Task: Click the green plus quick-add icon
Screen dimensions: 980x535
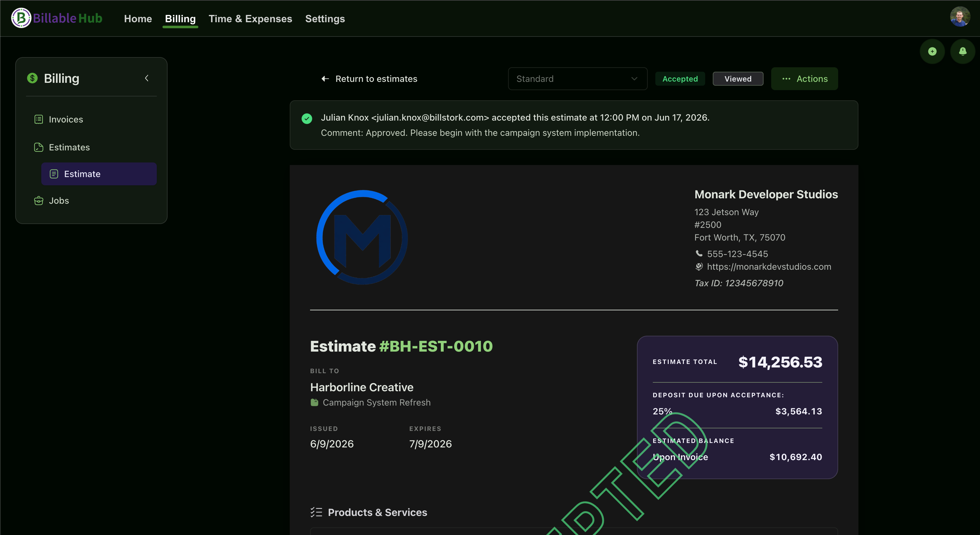Action: pyautogui.click(x=932, y=51)
